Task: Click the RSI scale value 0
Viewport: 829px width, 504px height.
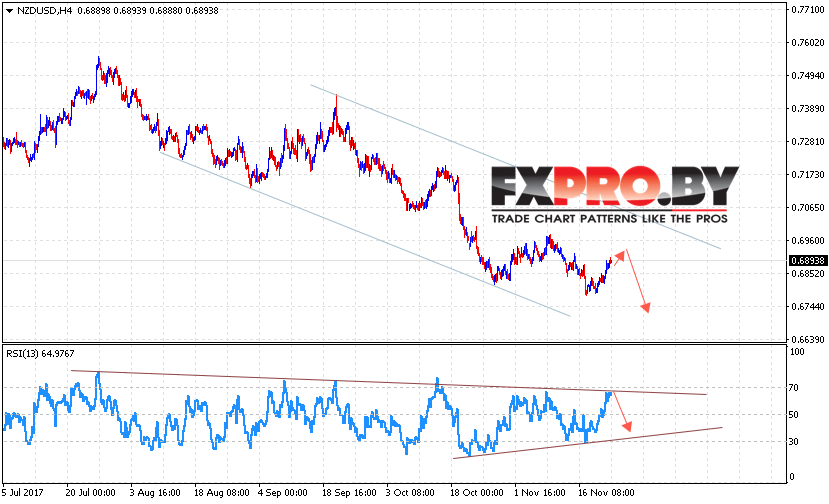Action: 791,476
